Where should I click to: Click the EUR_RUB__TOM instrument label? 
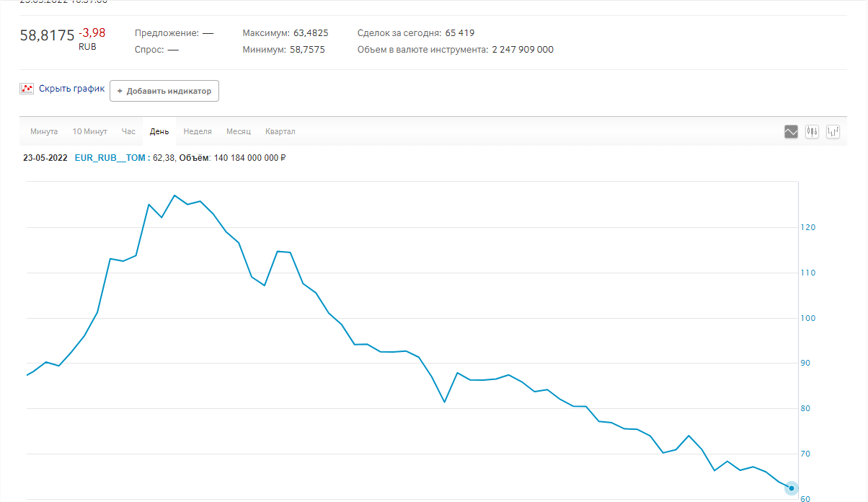point(110,157)
